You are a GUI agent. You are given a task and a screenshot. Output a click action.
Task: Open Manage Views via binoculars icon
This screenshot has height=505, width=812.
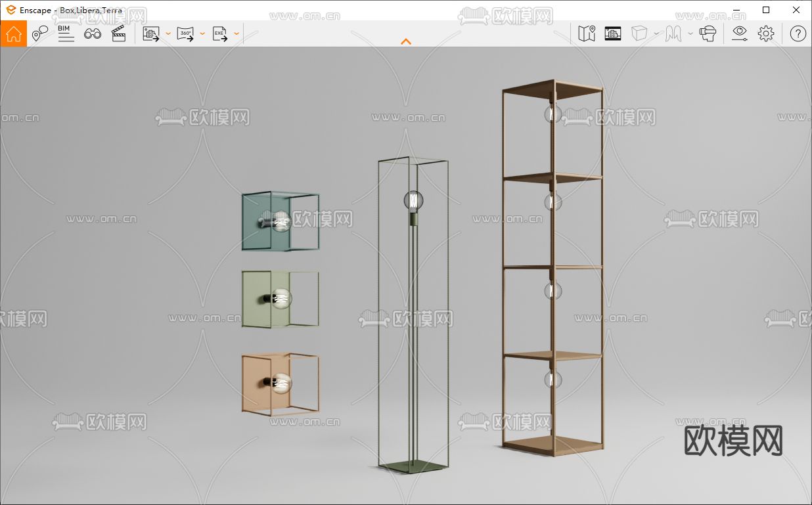click(x=93, y=33)
